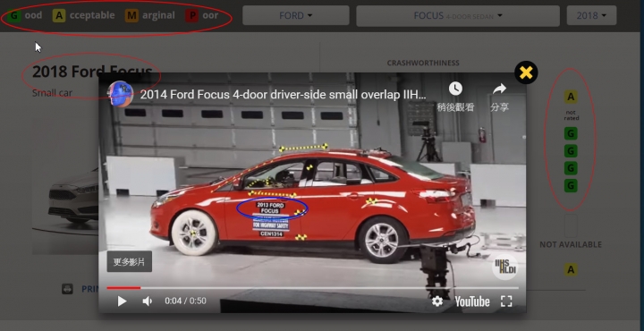Enter fullscreen mode in video player
644x331 pixels.
(506, 301)
